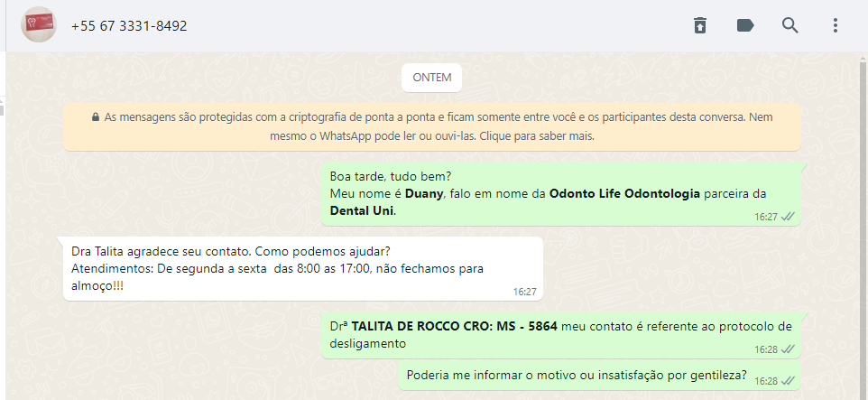
Task: Click the bold 'Dental Uni' text
Action: coord(362,211)
